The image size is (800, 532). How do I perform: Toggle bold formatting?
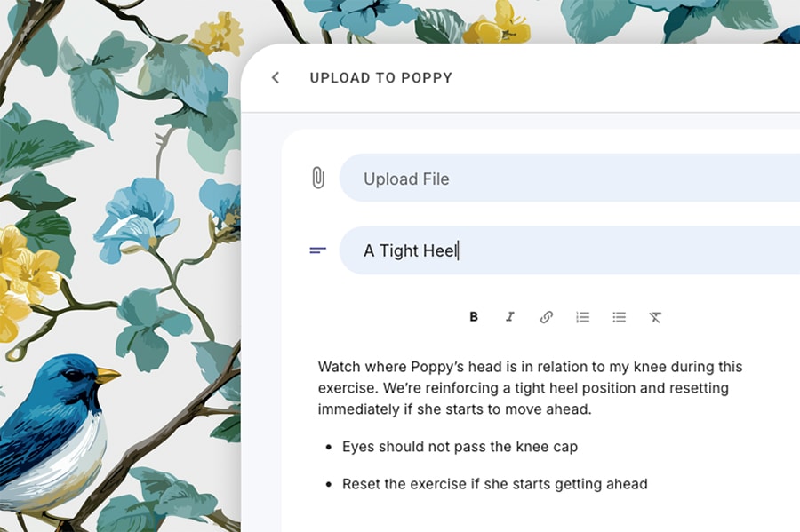coord(474,317)
